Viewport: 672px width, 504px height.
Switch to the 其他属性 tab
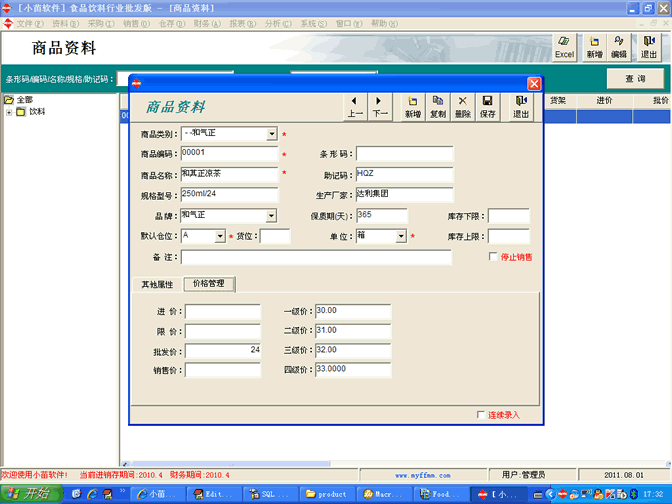point(157,284)
